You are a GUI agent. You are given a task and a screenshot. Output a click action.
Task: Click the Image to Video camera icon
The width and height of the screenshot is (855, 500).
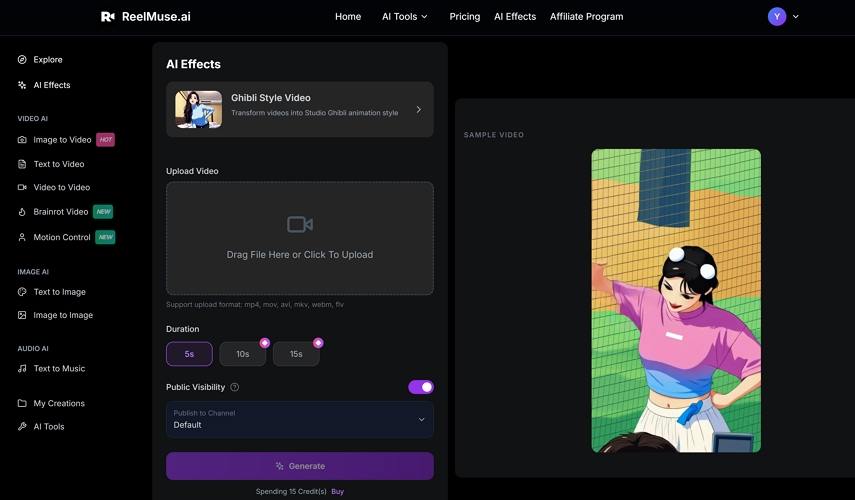point(22,140)
